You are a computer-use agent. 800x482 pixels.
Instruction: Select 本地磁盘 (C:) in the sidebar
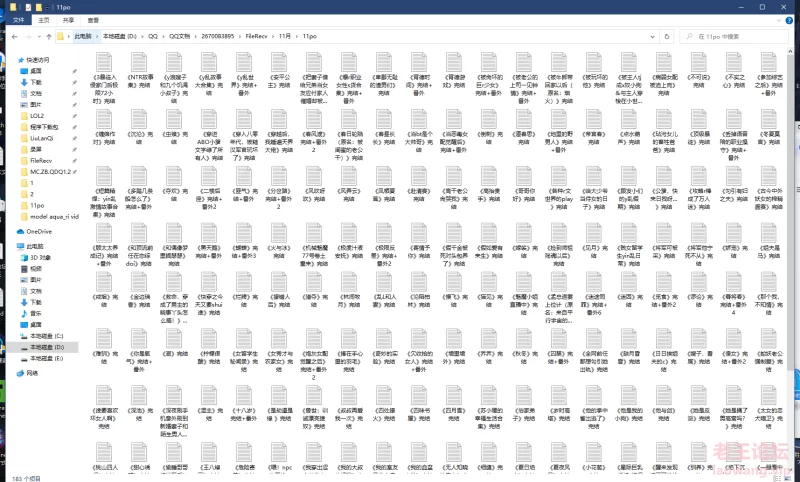(46, 336)
